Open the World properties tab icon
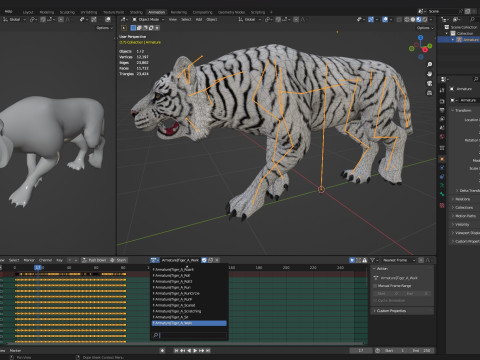The height and width of the screenshot is (360, 480). click(442, 136)
